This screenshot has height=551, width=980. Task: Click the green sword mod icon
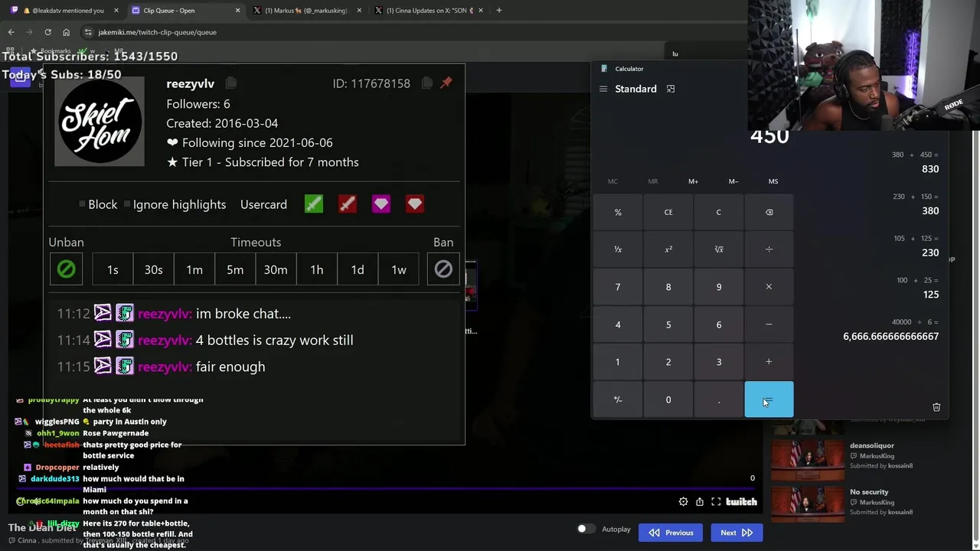(x=314, y=204)
